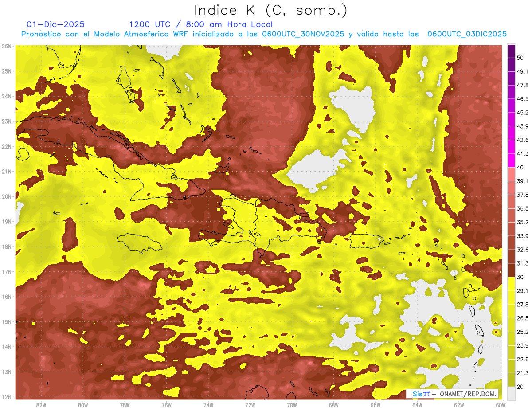Click the "64W" longitude label

[417, 405]
